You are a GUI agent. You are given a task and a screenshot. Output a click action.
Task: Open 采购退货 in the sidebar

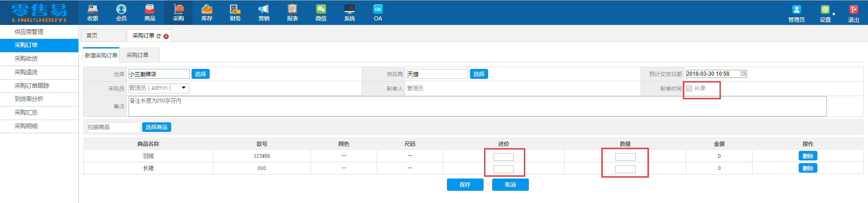pyautogui.click(x=39, y=72)
